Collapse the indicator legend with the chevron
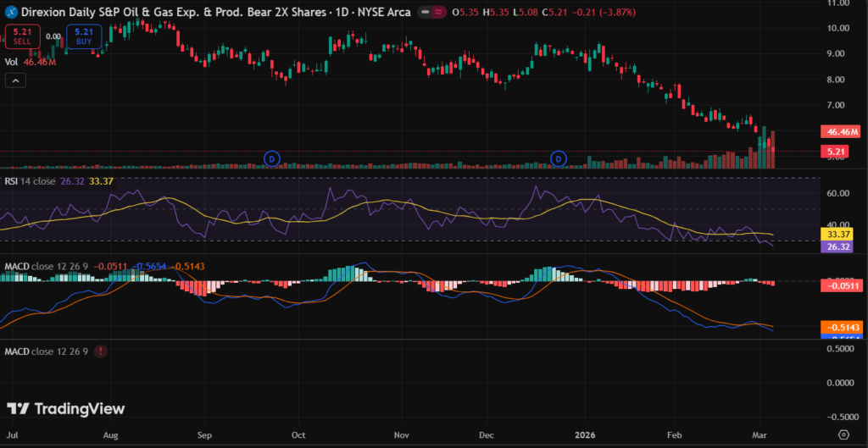Image resolution: width=868 pixels, height=448 pixels. pos(15,80)
